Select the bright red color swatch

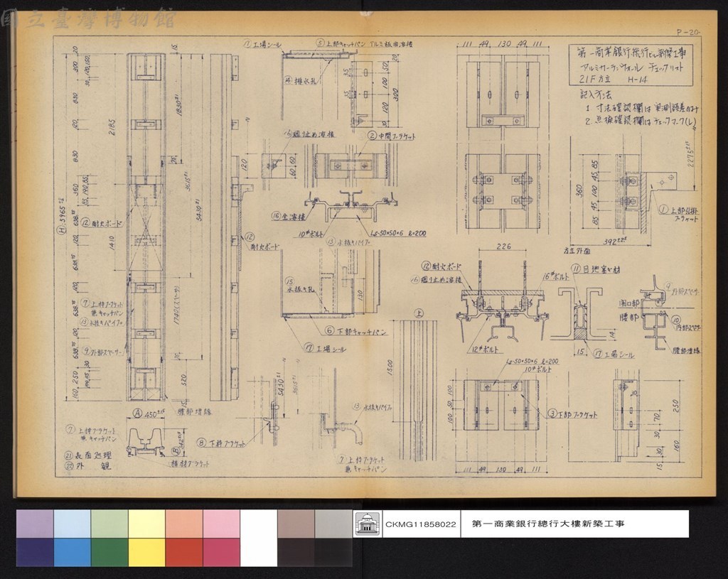click(x=184, y=552)
